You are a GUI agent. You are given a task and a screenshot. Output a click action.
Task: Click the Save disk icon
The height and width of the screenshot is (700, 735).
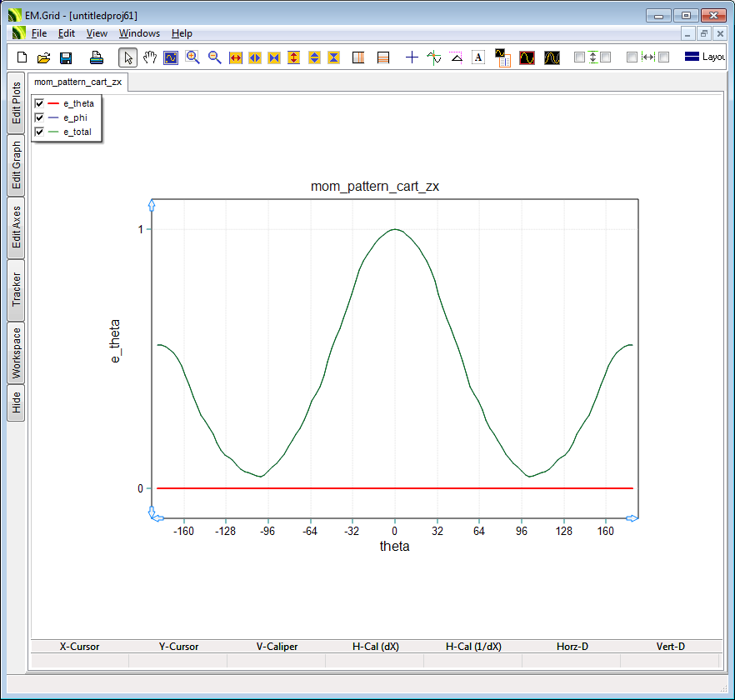tap(65, 57)
